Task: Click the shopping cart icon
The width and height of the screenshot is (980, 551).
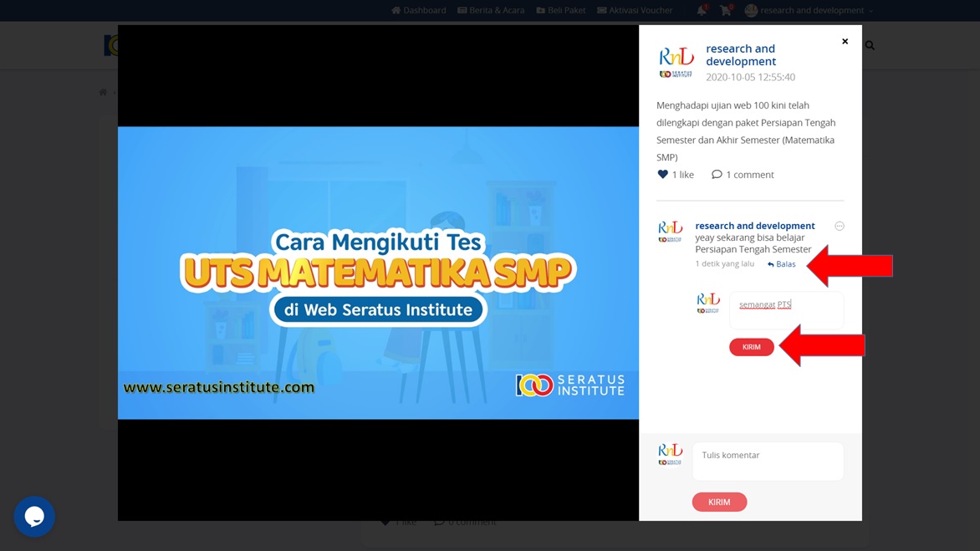Action: tap(725, 10)
